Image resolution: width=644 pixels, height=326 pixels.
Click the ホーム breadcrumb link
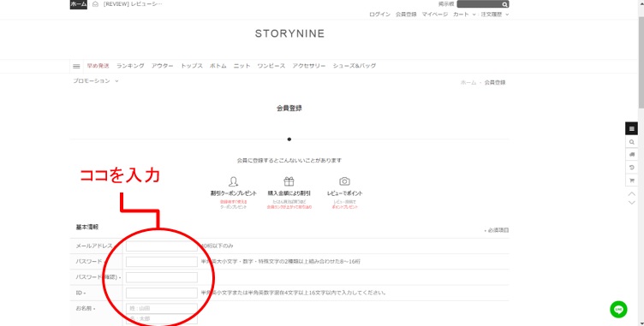(x=468, y=82)
